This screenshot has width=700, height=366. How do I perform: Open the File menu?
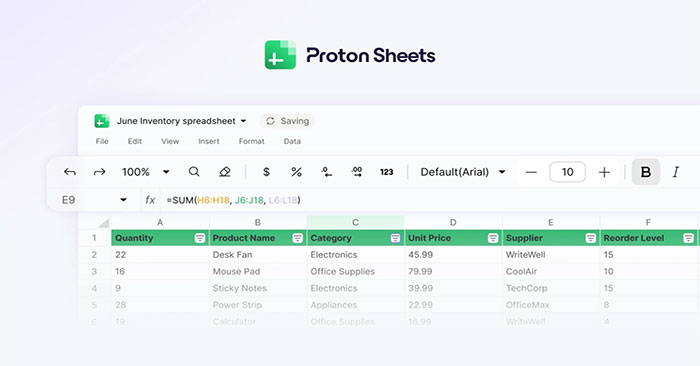[x=102, y=141]
